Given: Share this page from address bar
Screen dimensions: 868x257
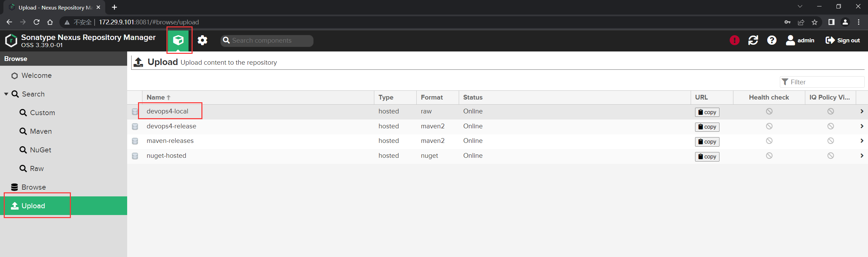Looking at the screenshot, I should point(801,22).
